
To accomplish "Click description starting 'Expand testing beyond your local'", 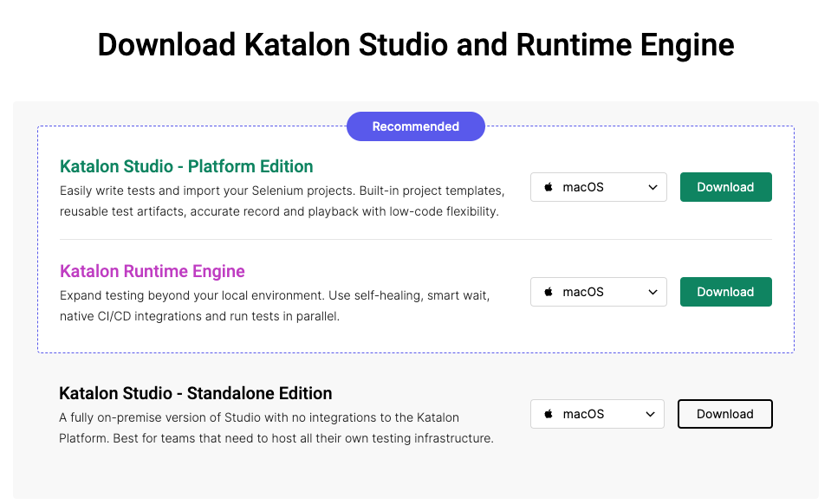I will (x=275, y=306).
